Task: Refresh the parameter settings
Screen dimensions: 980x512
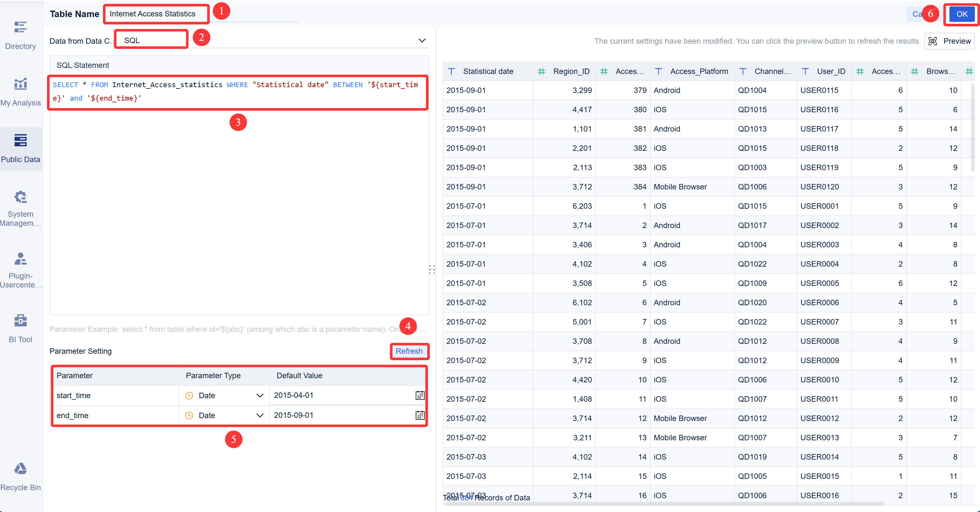Action: coord(409,351)
